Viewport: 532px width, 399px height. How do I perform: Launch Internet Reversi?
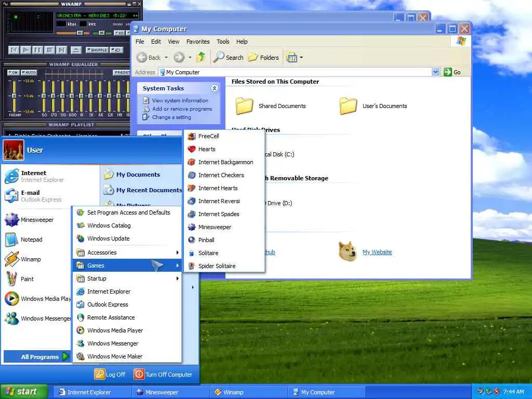pos(224,201)
